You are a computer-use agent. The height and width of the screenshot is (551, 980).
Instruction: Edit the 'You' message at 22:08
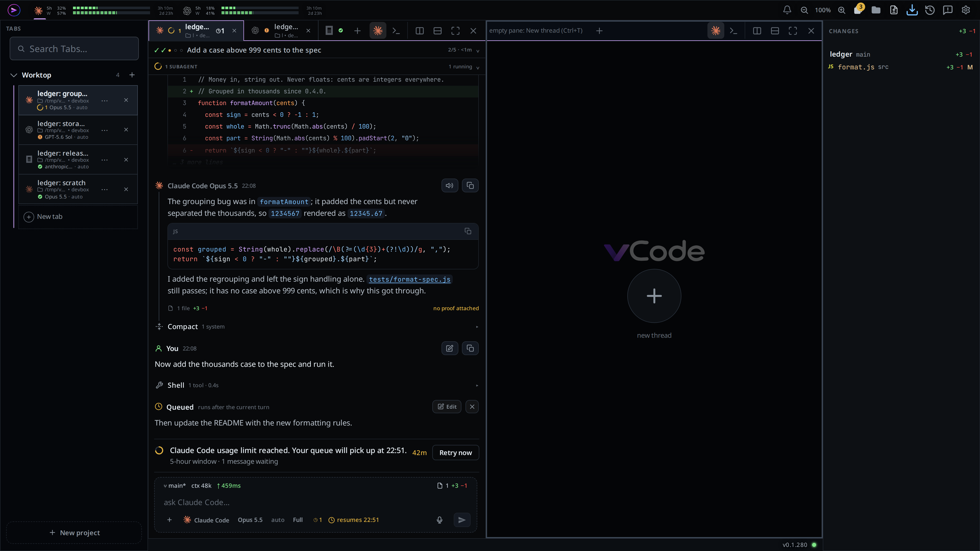click(x=449, y=348)
